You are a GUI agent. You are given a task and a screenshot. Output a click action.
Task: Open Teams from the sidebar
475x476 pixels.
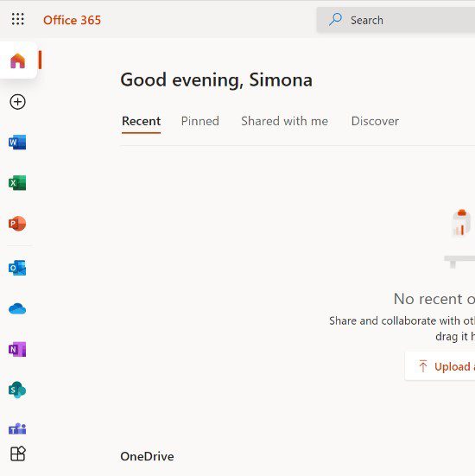coord(17,428)
